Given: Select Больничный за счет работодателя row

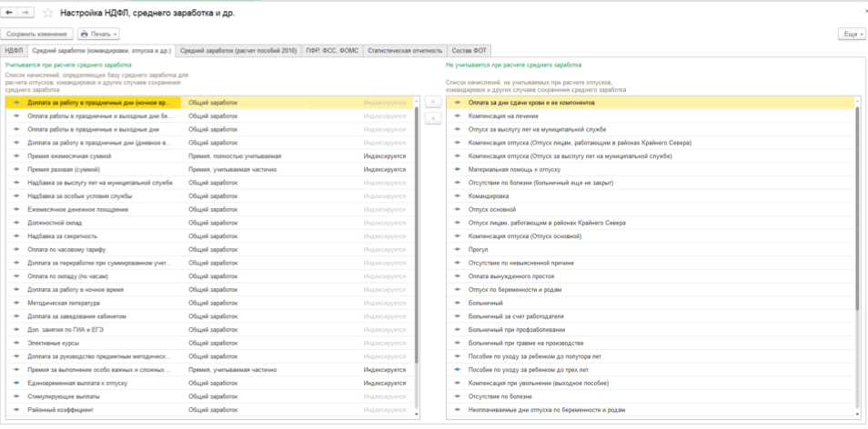Looking at the screenshot, I should 650,316.
